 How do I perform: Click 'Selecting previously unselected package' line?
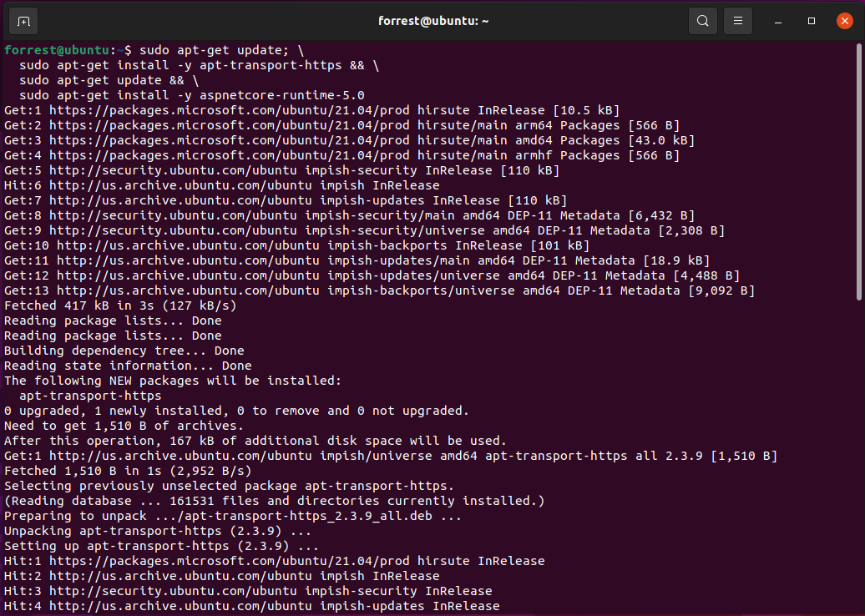(229, 486)
